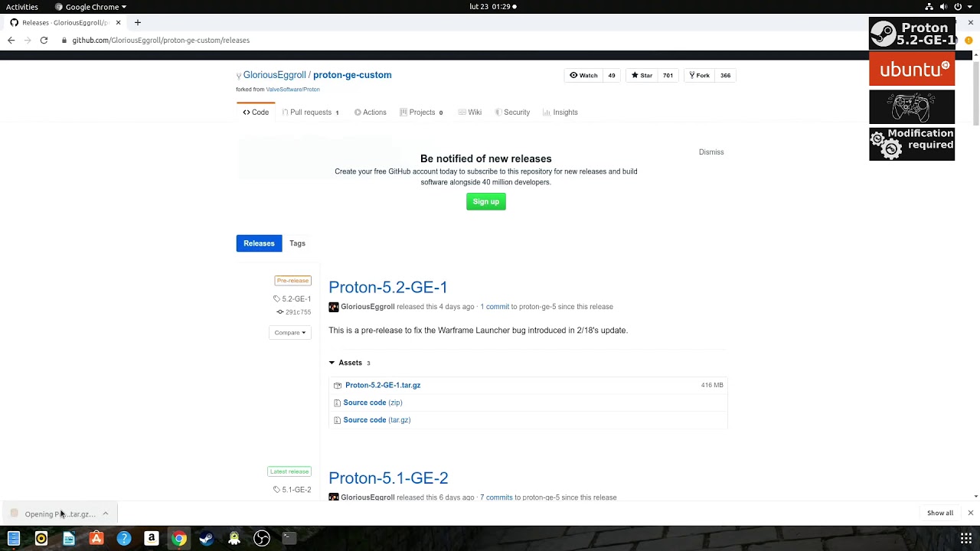Open the proton-ge-custom repository link

tap(352, 75)
